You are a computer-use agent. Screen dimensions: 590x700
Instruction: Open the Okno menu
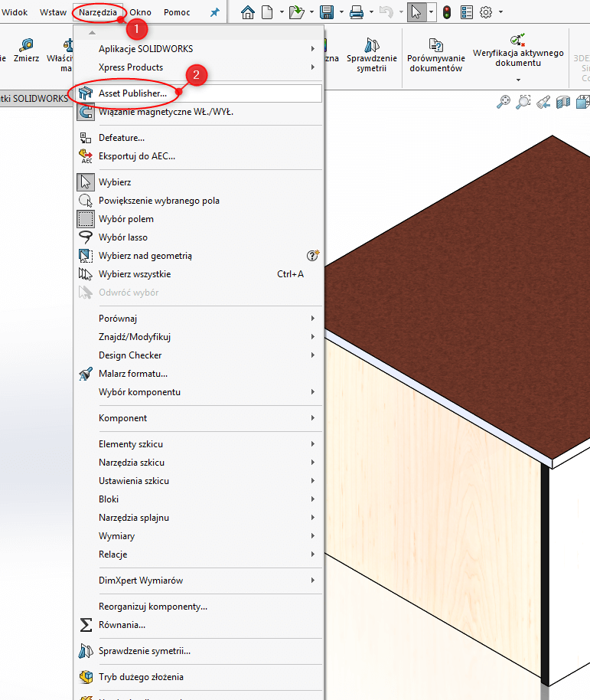[x=141, y=12]
